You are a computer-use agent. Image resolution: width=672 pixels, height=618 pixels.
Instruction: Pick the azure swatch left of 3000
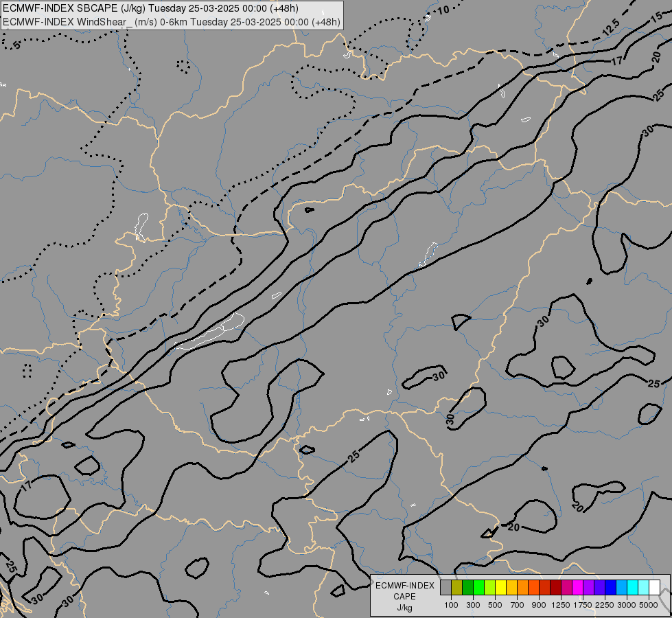click(622, 588)
